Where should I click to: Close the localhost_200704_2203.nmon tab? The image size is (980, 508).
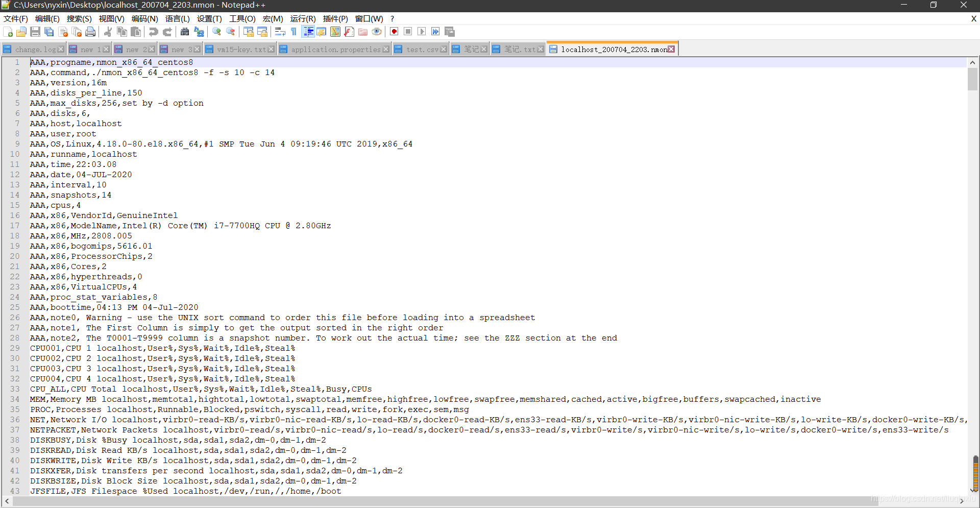coord(671,49)
